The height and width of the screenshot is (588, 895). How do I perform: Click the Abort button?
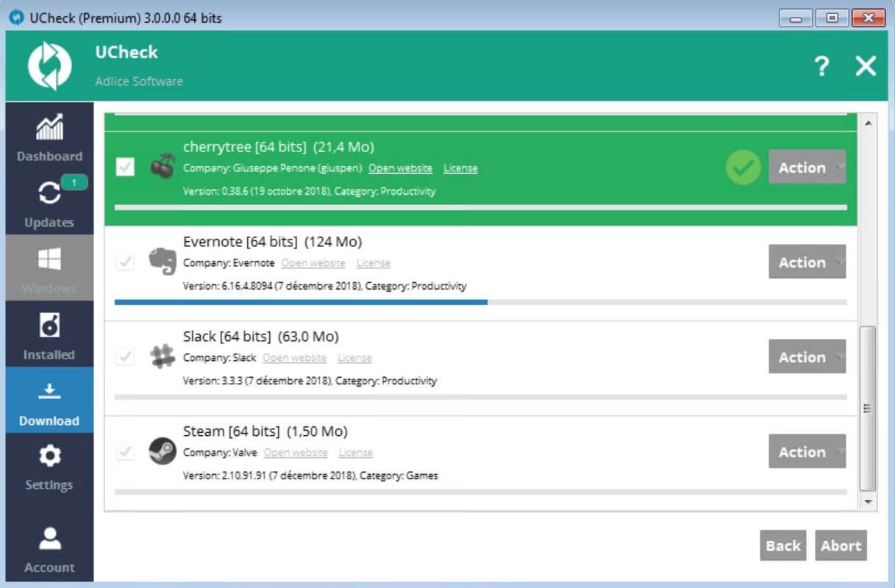(x=841, y=545)
